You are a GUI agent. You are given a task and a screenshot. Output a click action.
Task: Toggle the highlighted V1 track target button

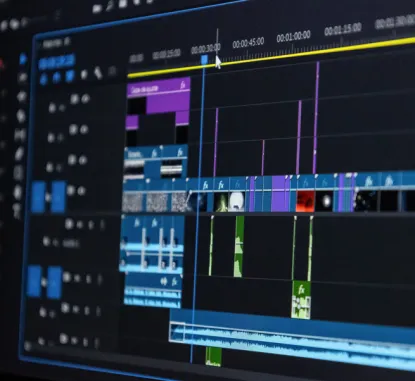click(x=59, y=197)
